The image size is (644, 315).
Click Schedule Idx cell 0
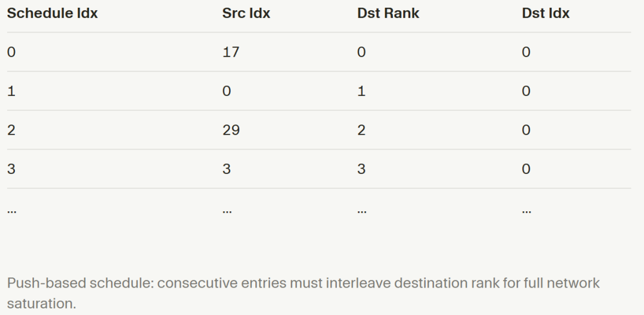11,52
